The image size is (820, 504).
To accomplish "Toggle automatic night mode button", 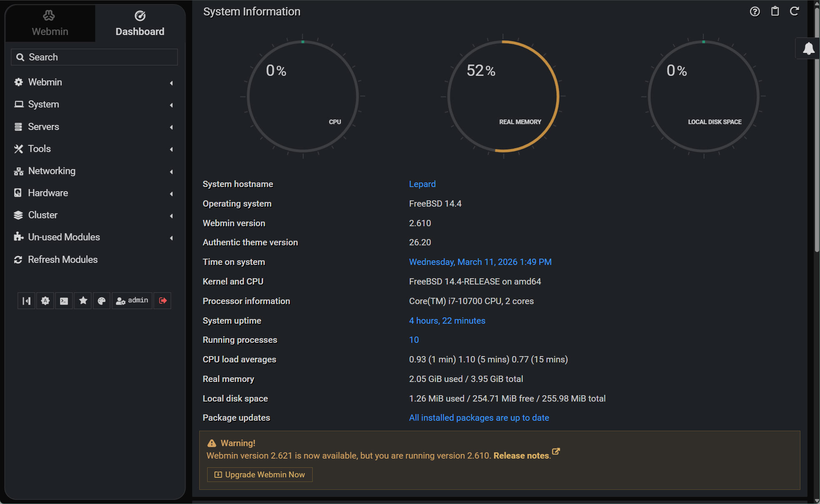I will click(45, 301).
